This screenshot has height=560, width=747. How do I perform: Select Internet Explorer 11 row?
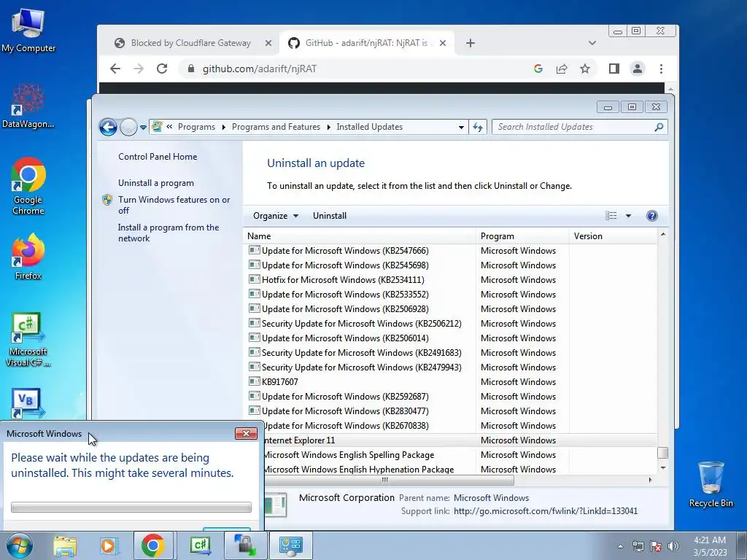(460, 440)
